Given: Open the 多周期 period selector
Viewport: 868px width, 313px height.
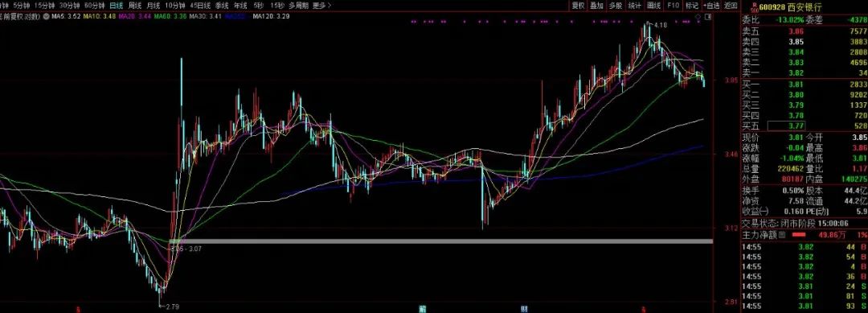Looking at the screenshot, I should pyautogui.click(x=299, y=6).
